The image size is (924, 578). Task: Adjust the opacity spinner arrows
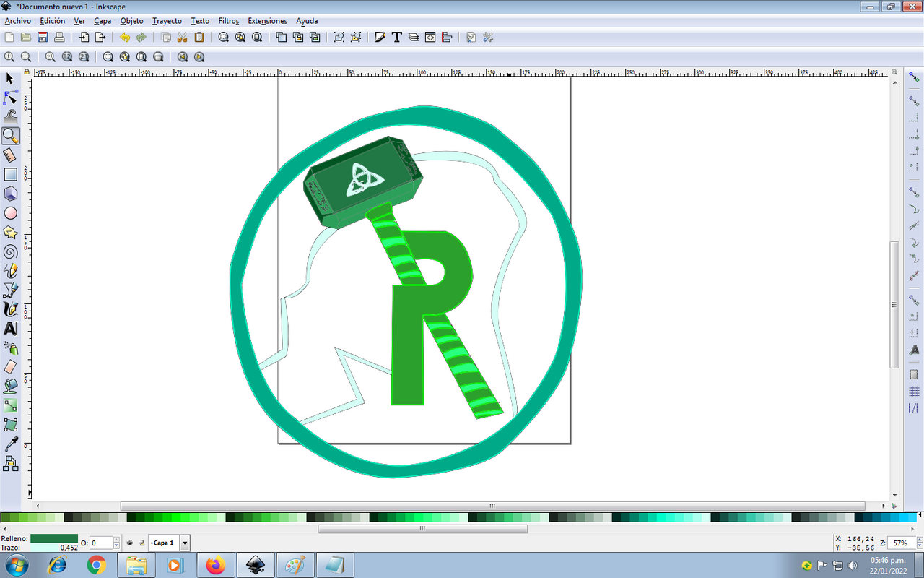pos(116,543)
